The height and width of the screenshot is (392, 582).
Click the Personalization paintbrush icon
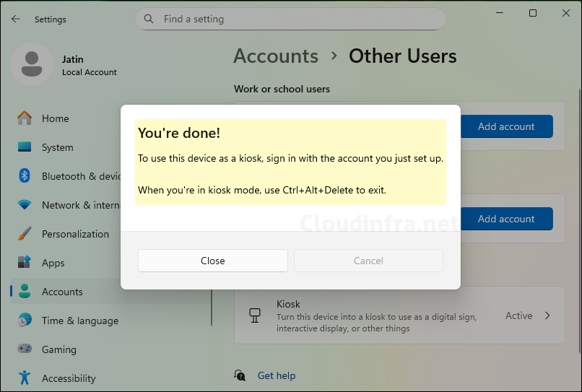coord(25,234)
